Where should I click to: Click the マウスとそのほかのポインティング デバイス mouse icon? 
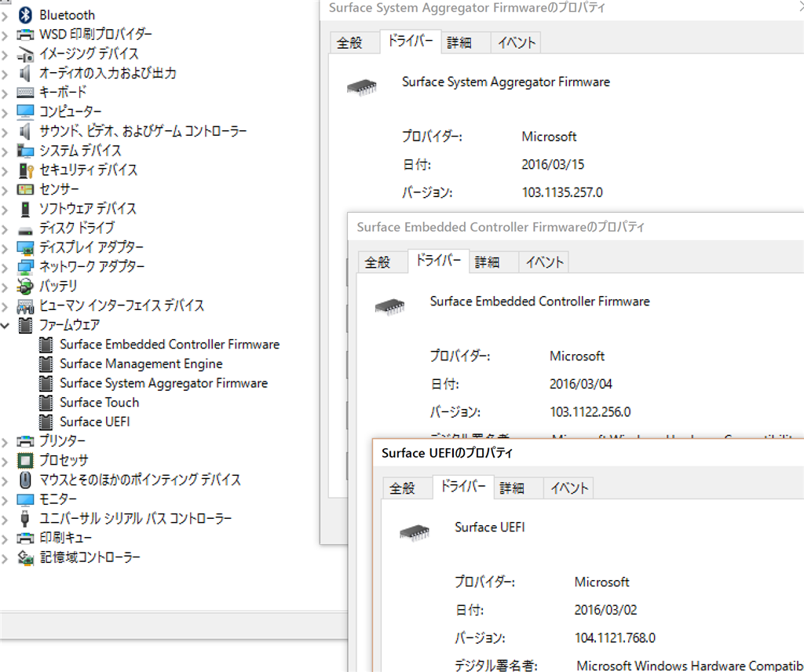coord(25,480)
